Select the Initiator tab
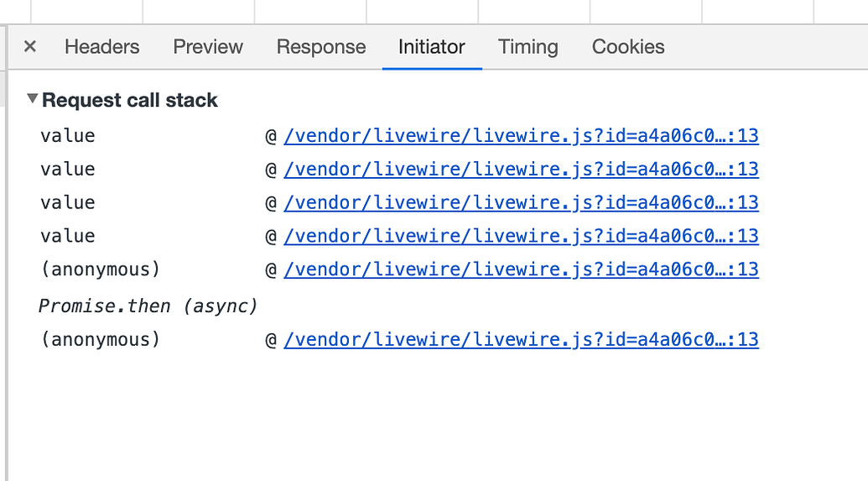Screen dimensions: 868x481 tap(432, 47)
